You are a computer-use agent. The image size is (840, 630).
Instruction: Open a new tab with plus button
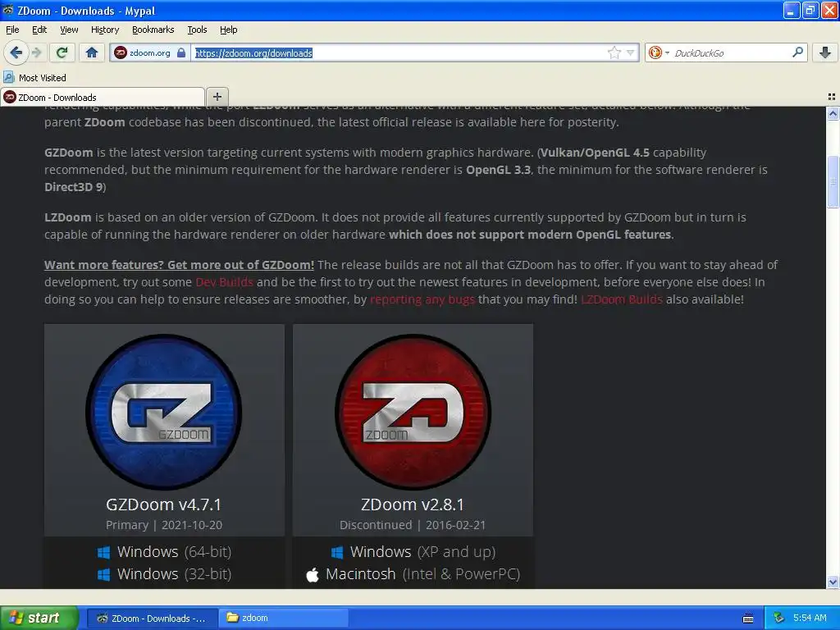tap(217, 97)
